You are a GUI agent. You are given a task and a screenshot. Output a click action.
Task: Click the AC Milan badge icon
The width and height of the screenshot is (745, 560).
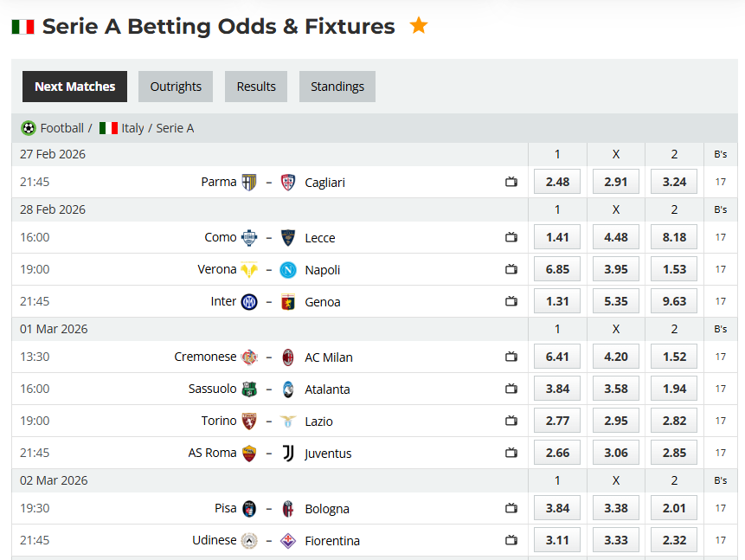(288, 357)
